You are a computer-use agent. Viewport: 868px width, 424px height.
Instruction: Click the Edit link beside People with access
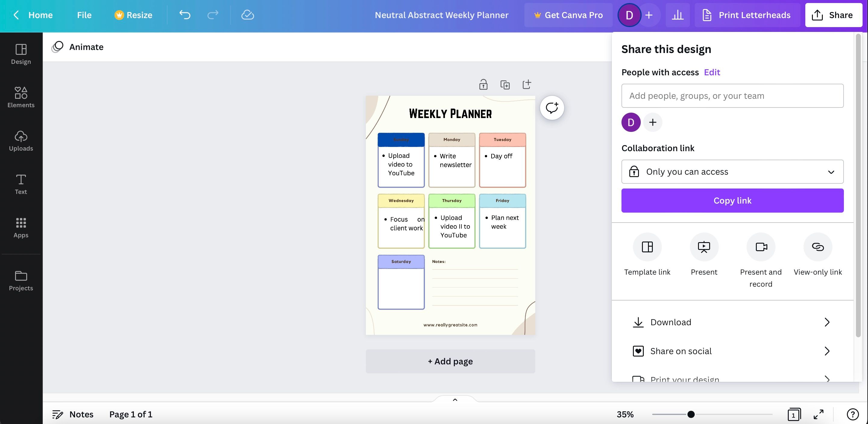coord(712,72)
